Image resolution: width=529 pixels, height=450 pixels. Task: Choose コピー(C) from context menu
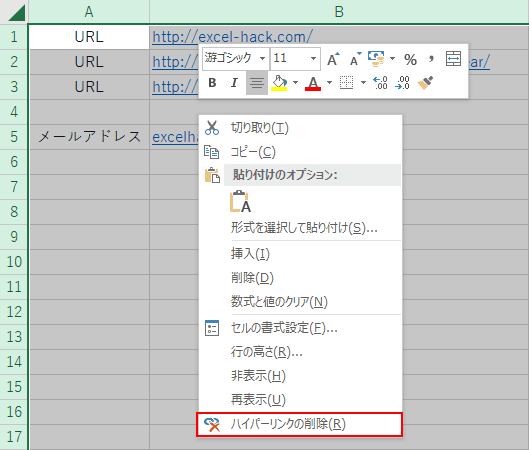[x=300, y=152]
